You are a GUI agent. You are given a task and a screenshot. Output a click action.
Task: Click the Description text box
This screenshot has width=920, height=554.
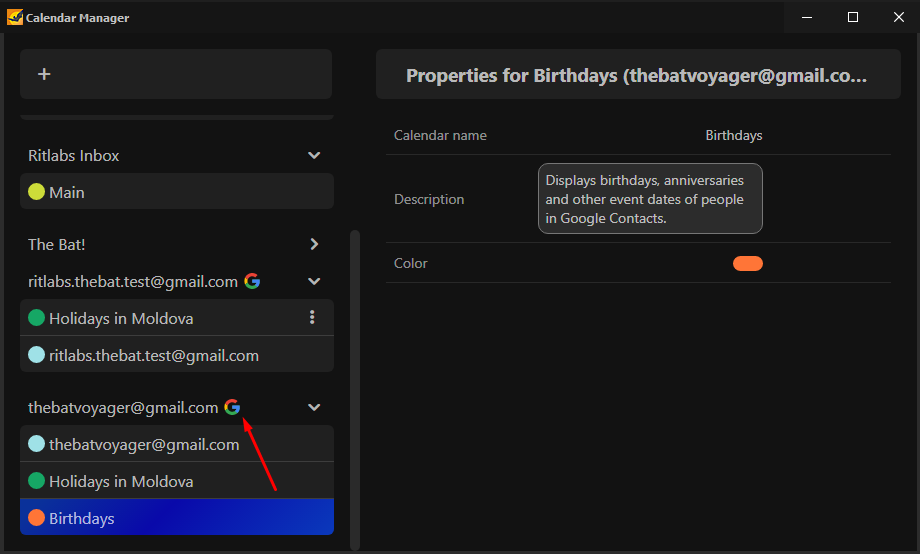click(650, 198)
